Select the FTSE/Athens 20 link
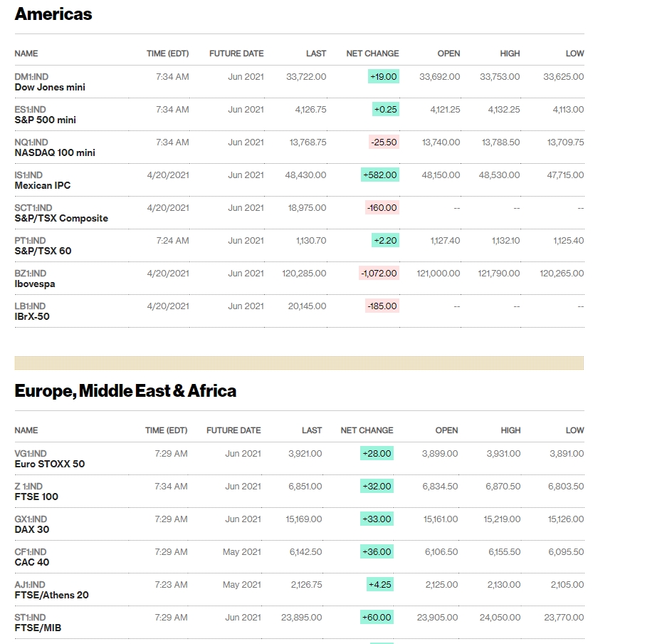672x644 pixels. [x=51, y=595]
